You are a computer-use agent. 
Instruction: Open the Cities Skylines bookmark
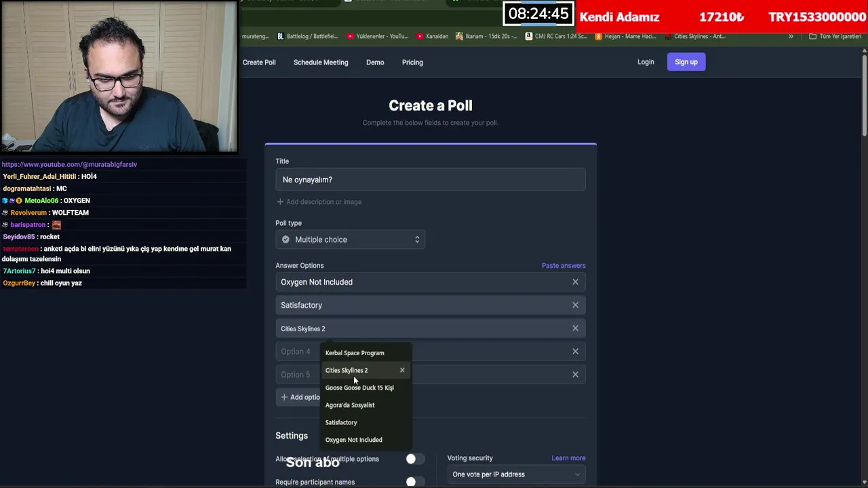coord(695,37)
